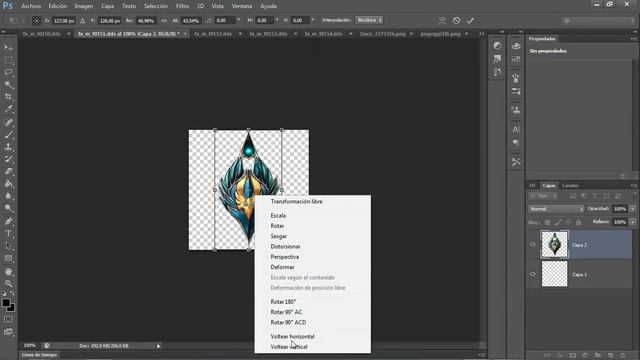Open the Normal blend mode dropdown
This screenshot has height=360, width=640.
[x=556, y=209]
